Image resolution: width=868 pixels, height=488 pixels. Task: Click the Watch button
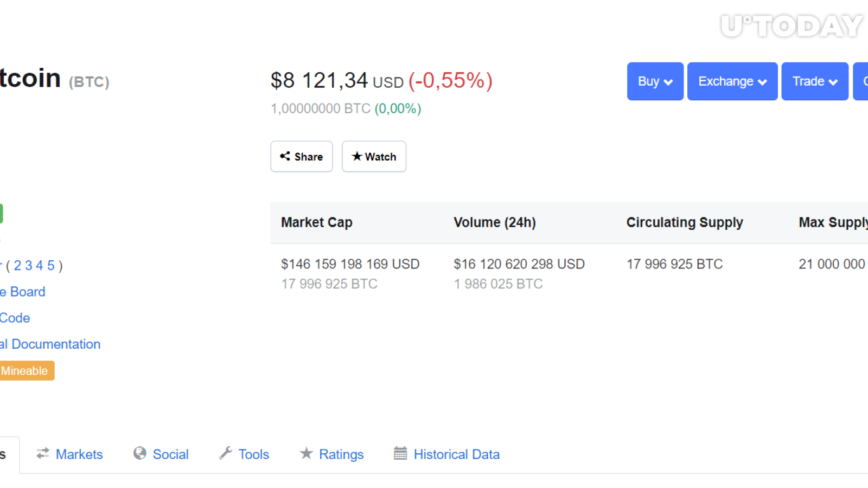coord(374,157)
